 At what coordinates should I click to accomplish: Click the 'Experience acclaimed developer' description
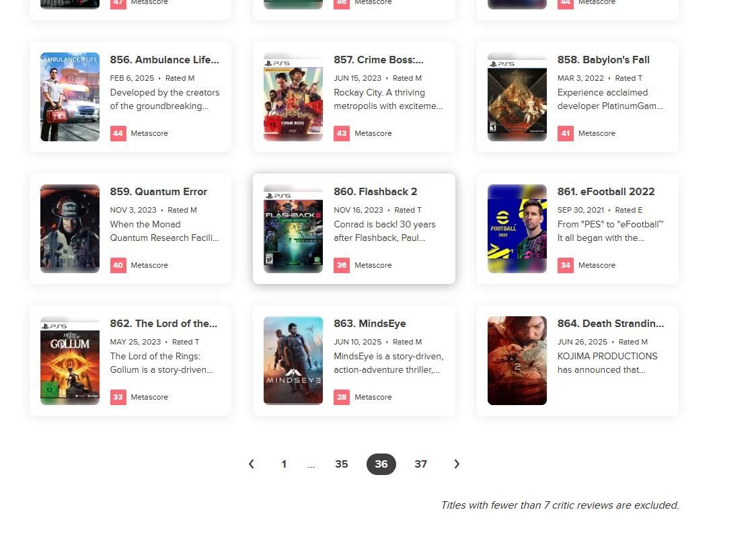(x=610, y=100)
